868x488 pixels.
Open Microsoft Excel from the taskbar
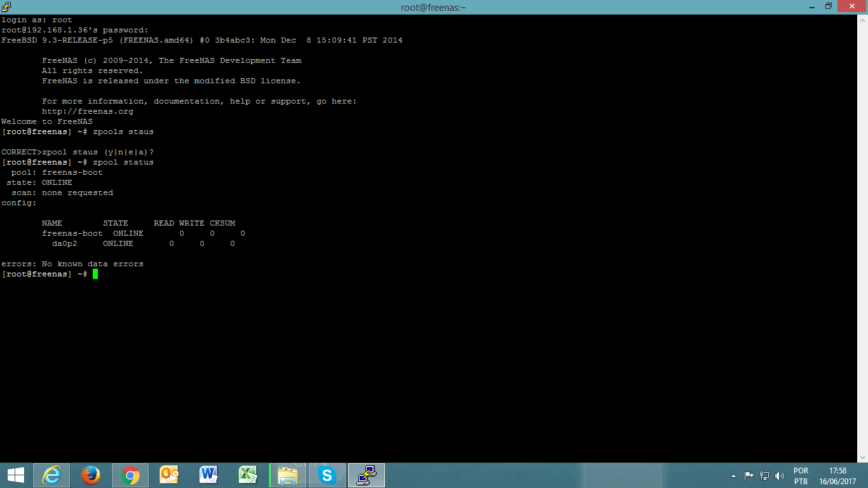(248, 475)
